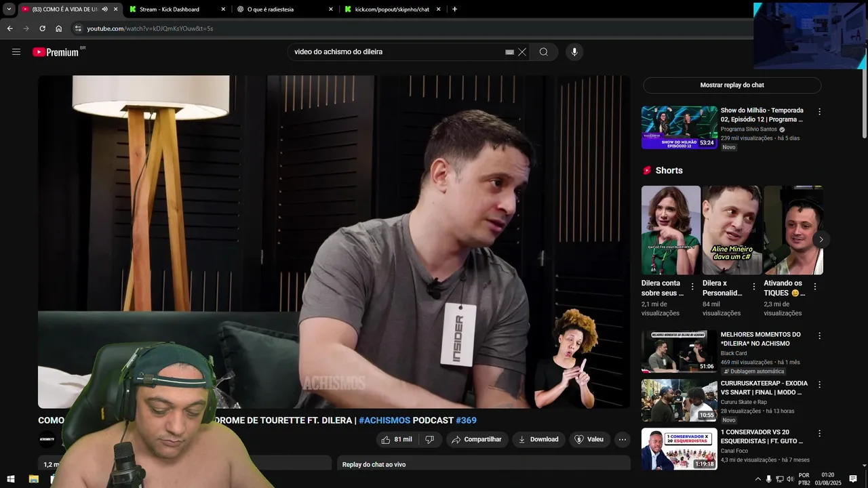This screenshot has height=488, width=868.
Task: Reload the page with refresh button
Action: [42, 28]
